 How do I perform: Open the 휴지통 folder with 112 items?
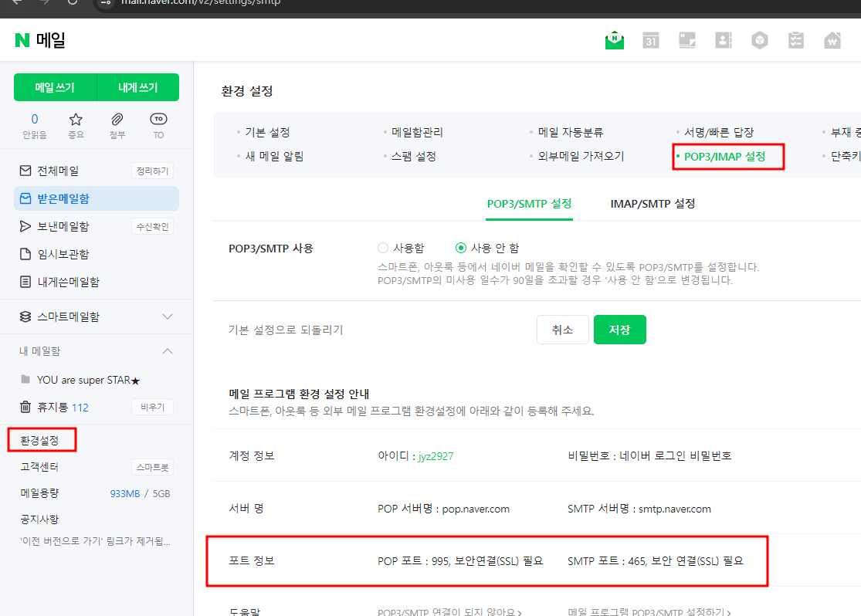pyautogui.click(x=63, y=408)
